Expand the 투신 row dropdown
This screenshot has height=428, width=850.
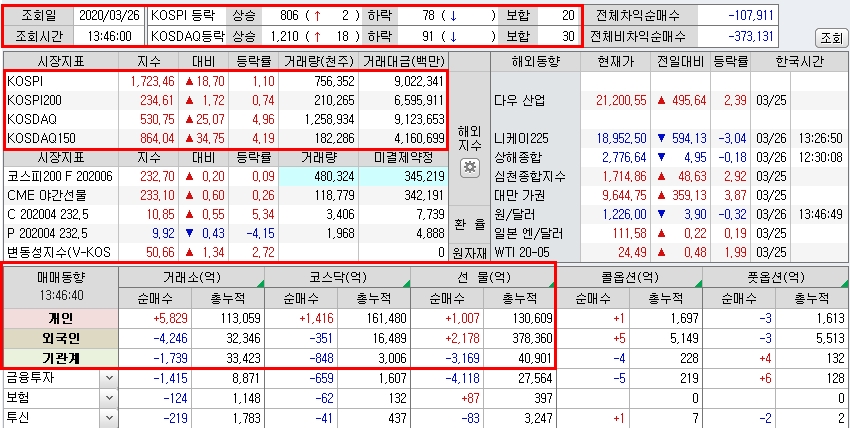110,418
